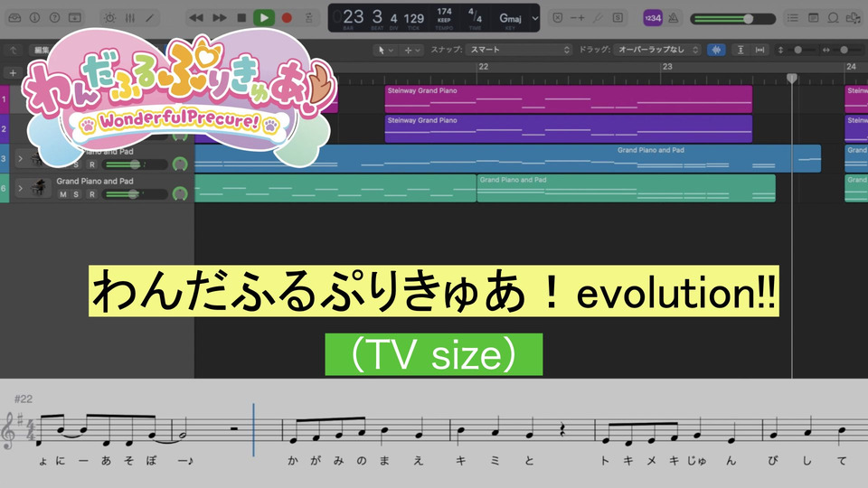The image size is (868, 488).
Task: Show the Inspector info icon
Action: (x=34, y=18)
